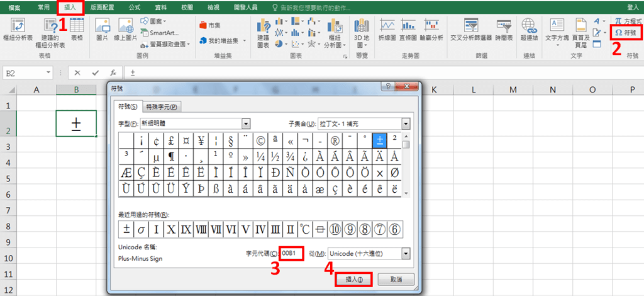Click the 方程式 (Equation) Pi icon
This screenshot has width=644, height=296.
[625, 21]
